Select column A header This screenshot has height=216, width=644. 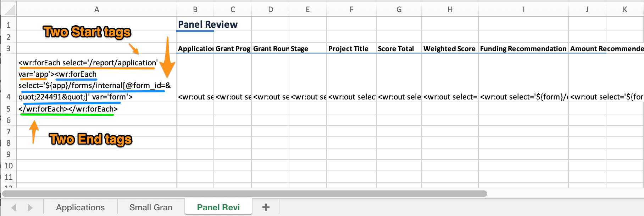[x=96, y=10]
